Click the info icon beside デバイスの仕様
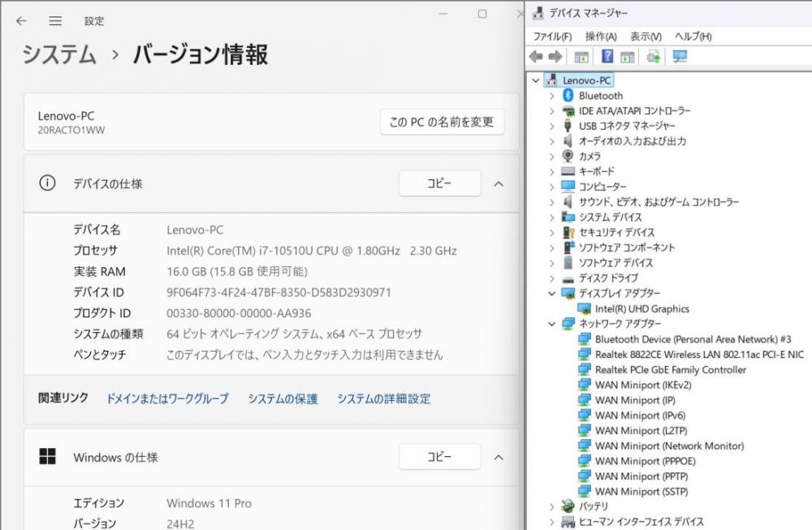This screenshot has height=530, width=812. 47,183
